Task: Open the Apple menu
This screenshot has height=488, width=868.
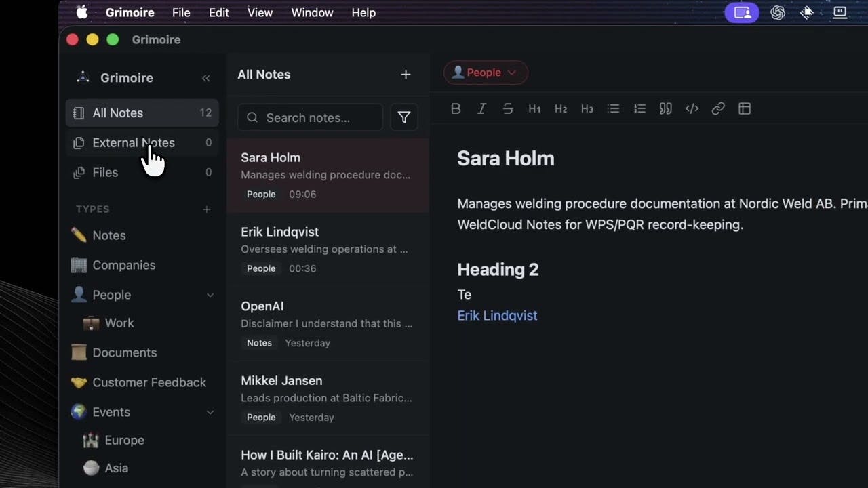Action: pyautogui.click(x=82, y=12)
